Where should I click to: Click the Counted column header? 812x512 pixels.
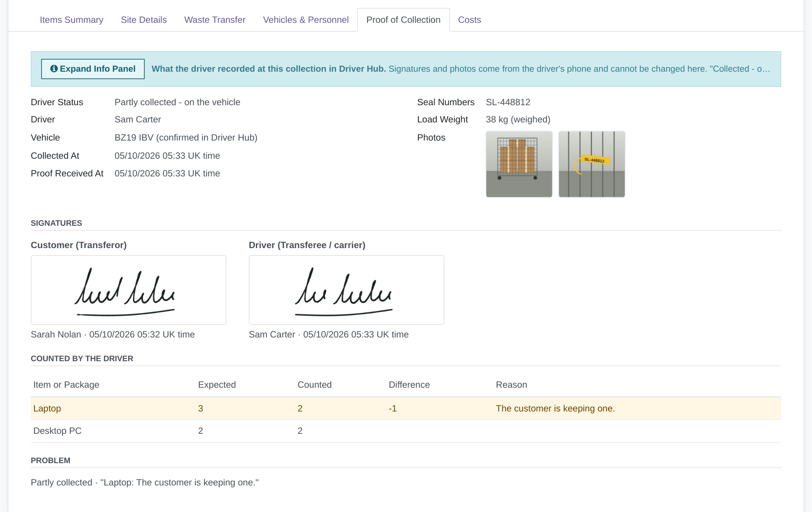pyautogui.click(x=314, y=385)
